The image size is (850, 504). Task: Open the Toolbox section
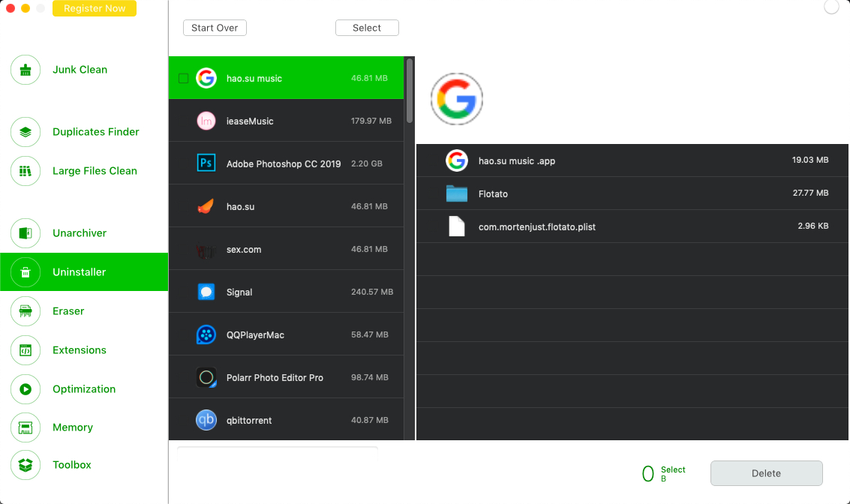point(71,465)
